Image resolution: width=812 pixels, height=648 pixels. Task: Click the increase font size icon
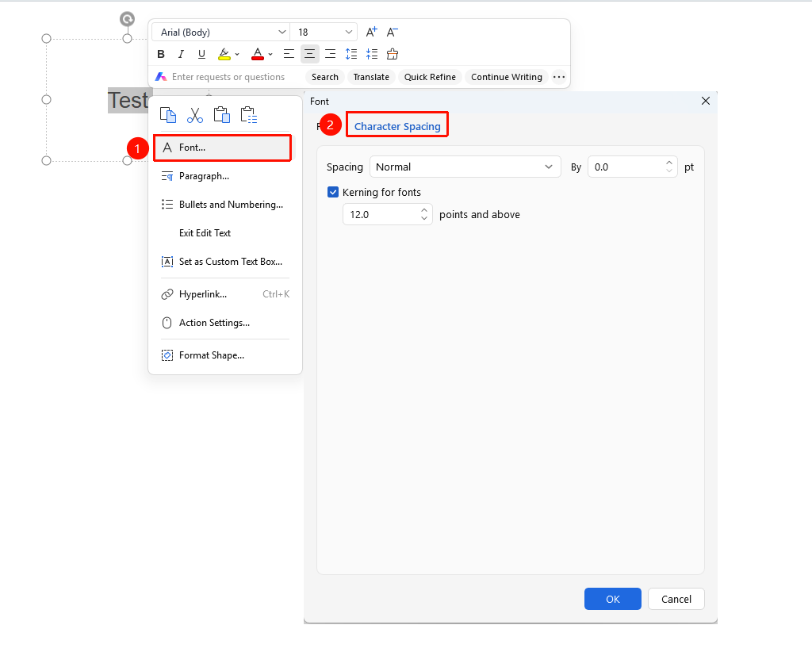point(371,32)
